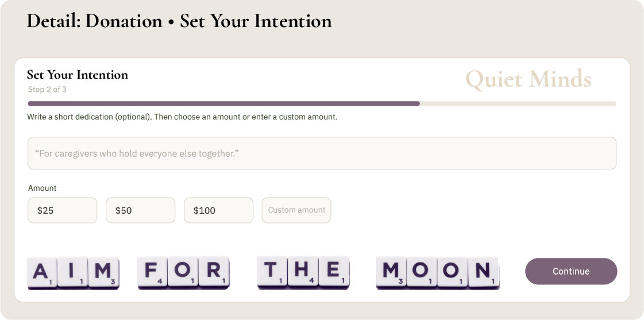Click the Quiet Minds logo

point(528,79)
